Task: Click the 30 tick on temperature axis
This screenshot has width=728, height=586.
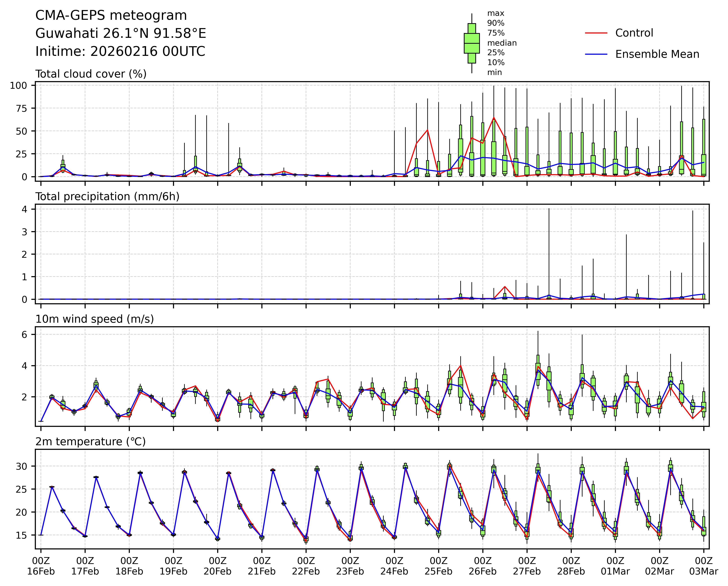Action: [x=22, y=466]
